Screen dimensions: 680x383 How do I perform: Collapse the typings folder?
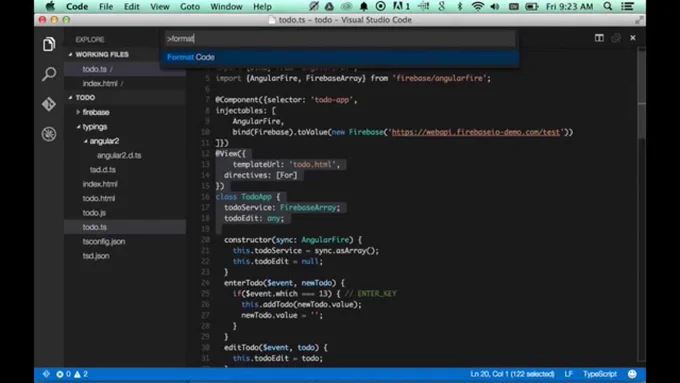coord(78,127)
